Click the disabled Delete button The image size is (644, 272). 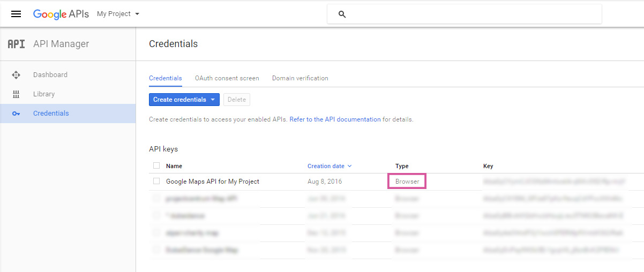237,100
